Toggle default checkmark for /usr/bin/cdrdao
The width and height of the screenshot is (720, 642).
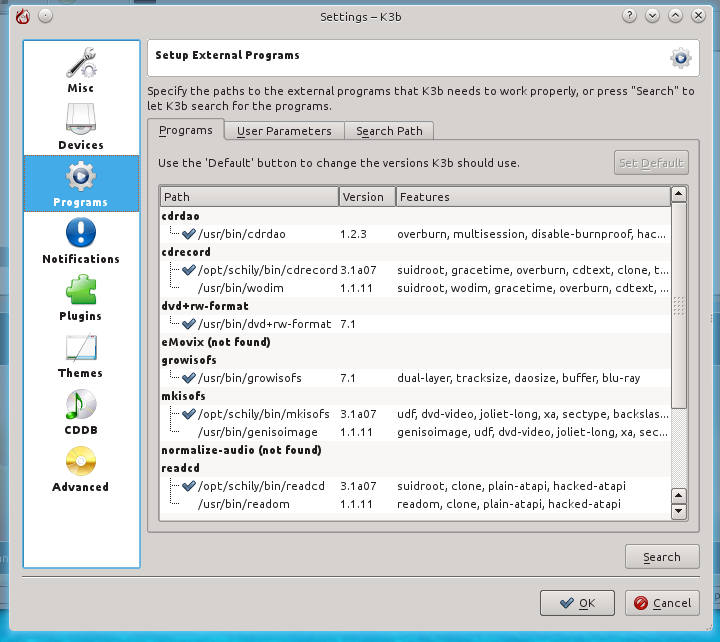tap(189, 234)
